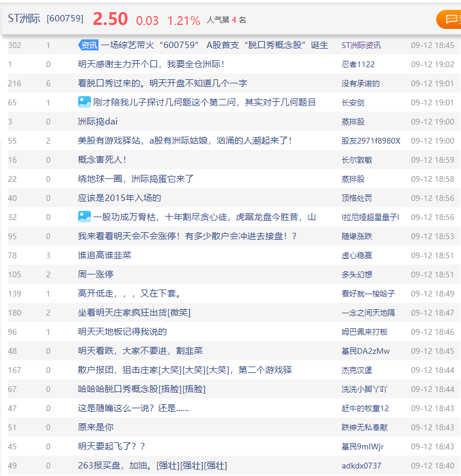Image resolution: width=461 pixels, height=476 pixels.
Task: Open author profile 忍者1122
Action: click(x=358, y=64)
